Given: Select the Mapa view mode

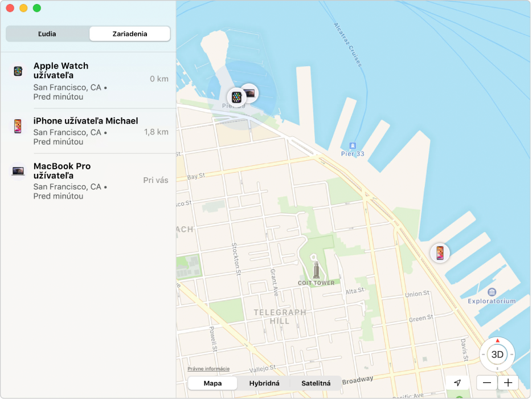Looking at the screenshot, I should point(212,384).
